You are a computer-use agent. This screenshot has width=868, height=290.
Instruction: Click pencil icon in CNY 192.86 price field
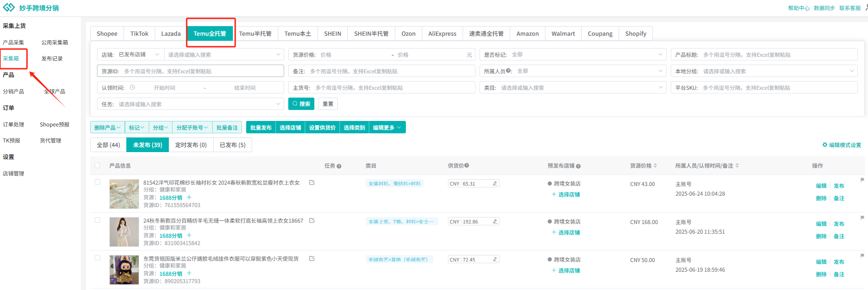pyautogui.click(x=495, y=221)
